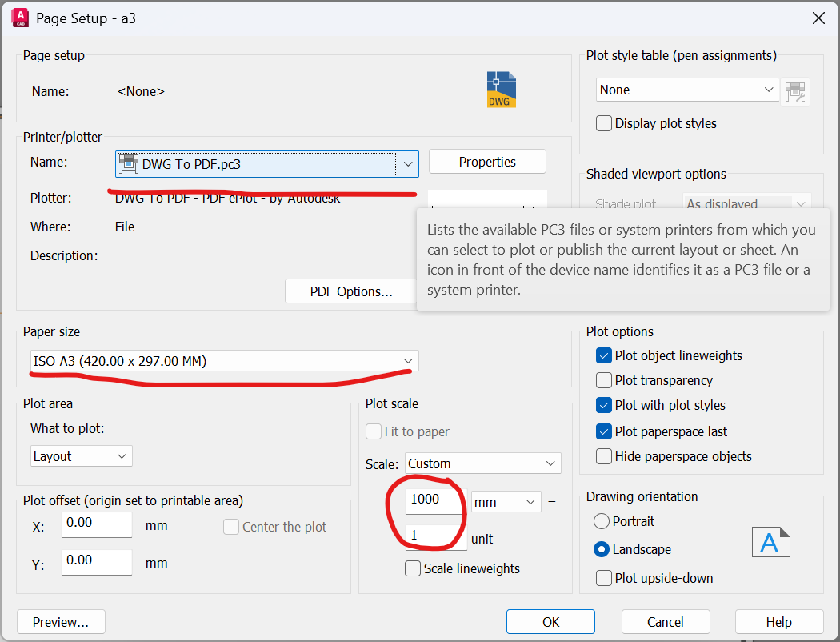Select Landscape orientation radio button
The width and height of the screenshot is (840, 642).
point(602,549)
